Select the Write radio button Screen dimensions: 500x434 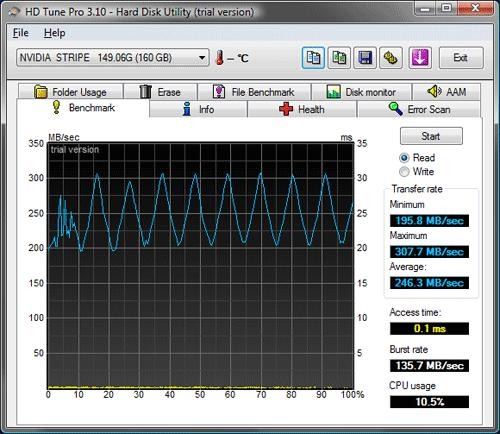[x=404, y=172]
